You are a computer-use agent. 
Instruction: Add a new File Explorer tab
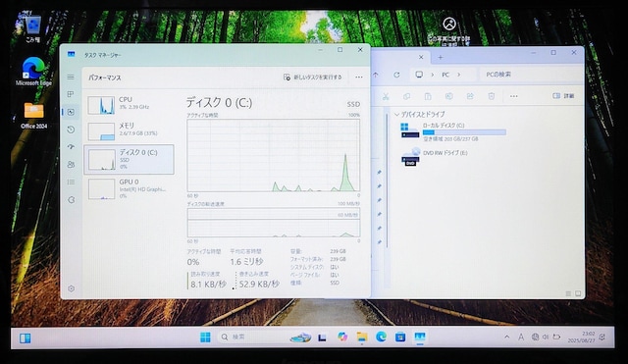[441, 57]
